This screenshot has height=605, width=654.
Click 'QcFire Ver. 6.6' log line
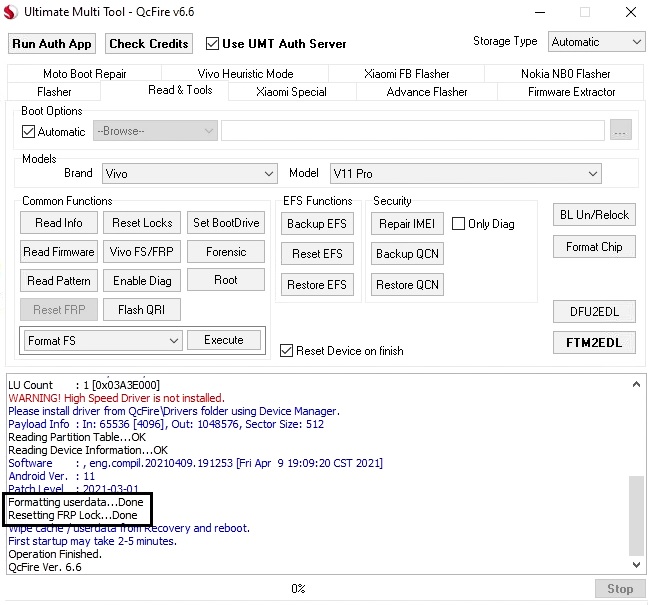[x=45, y=567]
